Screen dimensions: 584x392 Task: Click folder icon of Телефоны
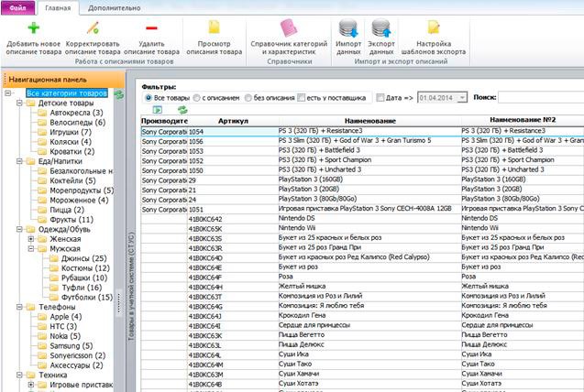click(31, 307)
